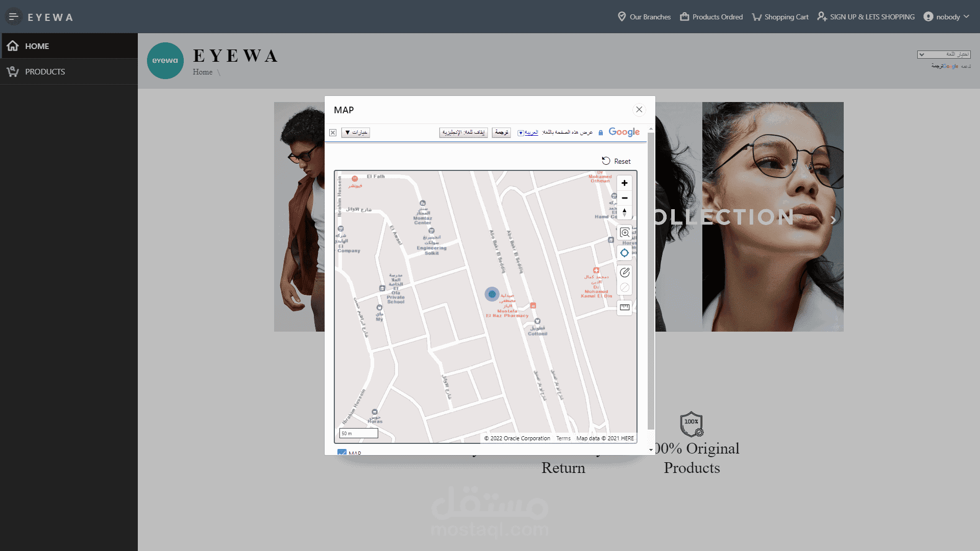Open the language selection dropdown top right
The width and height of the screenshot is (980, 551).
[943, 55]
